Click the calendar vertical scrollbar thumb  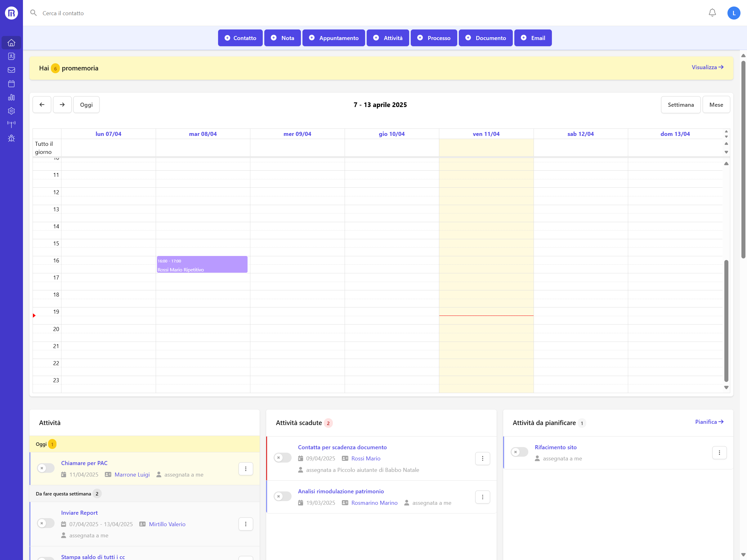coord(726,321)
